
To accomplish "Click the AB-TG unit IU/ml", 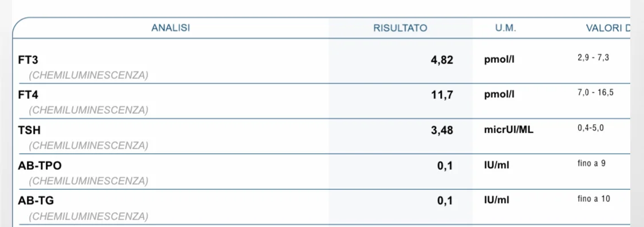I will 497,200.
